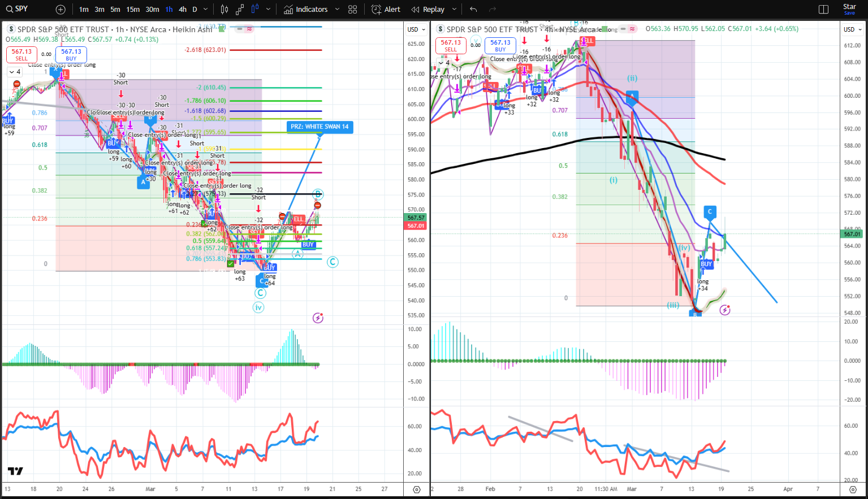
Task: Toggle the pink wave status icon on 1h chart
Action: pyautogui.click(x=249, y=29)
